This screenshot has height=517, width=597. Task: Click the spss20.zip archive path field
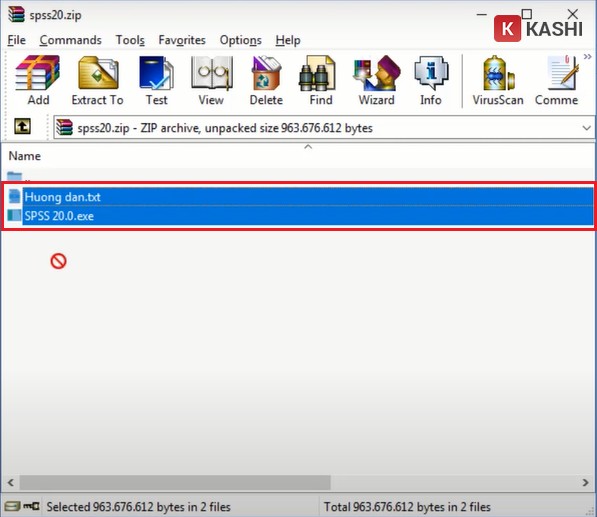coord(323,128)
